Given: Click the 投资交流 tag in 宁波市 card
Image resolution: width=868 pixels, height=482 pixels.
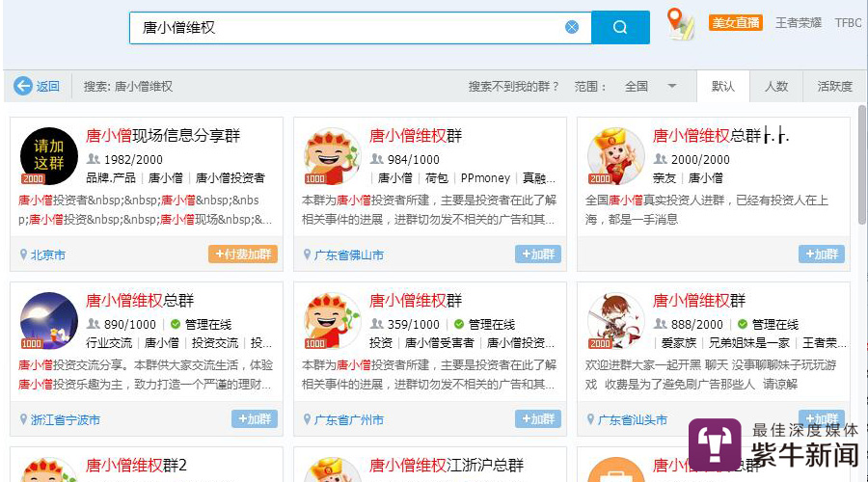Looking at the screenshot, I should (215, 342).
